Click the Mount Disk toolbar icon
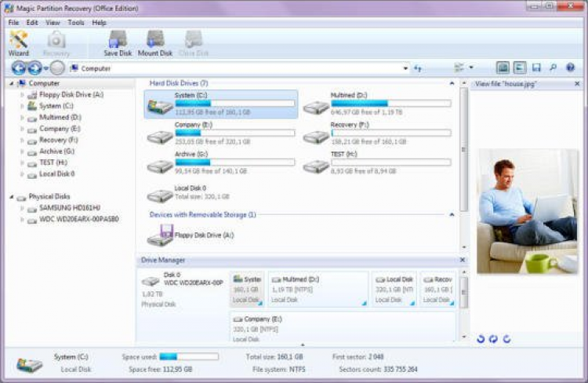Viewport: 588px width, 383px height. 155,43
